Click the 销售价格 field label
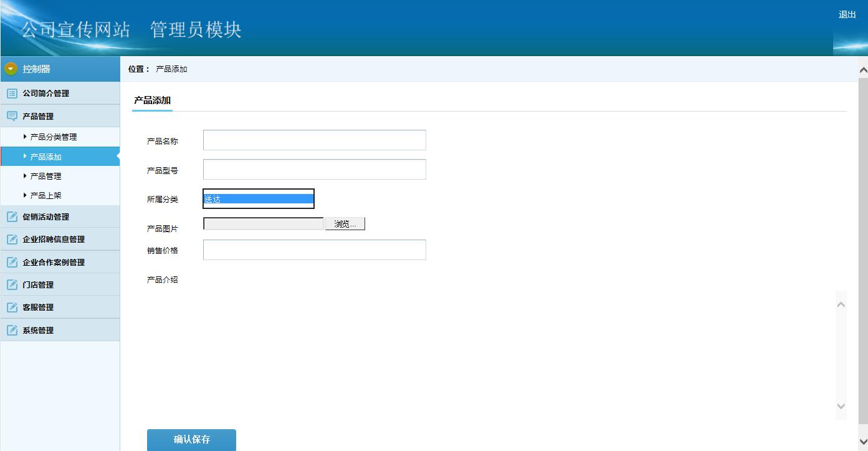This screenshot has height=451, width=868. click(163, 251)
